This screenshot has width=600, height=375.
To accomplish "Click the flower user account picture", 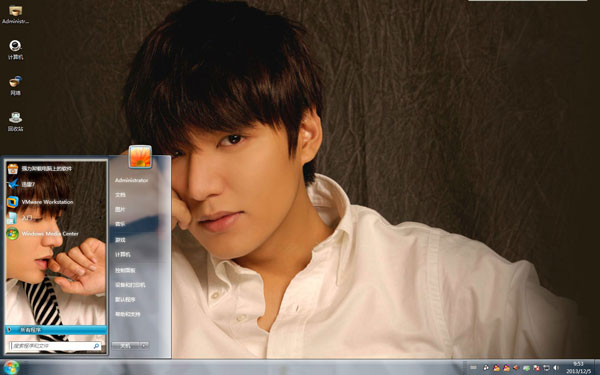I will [x=140, y=157].
